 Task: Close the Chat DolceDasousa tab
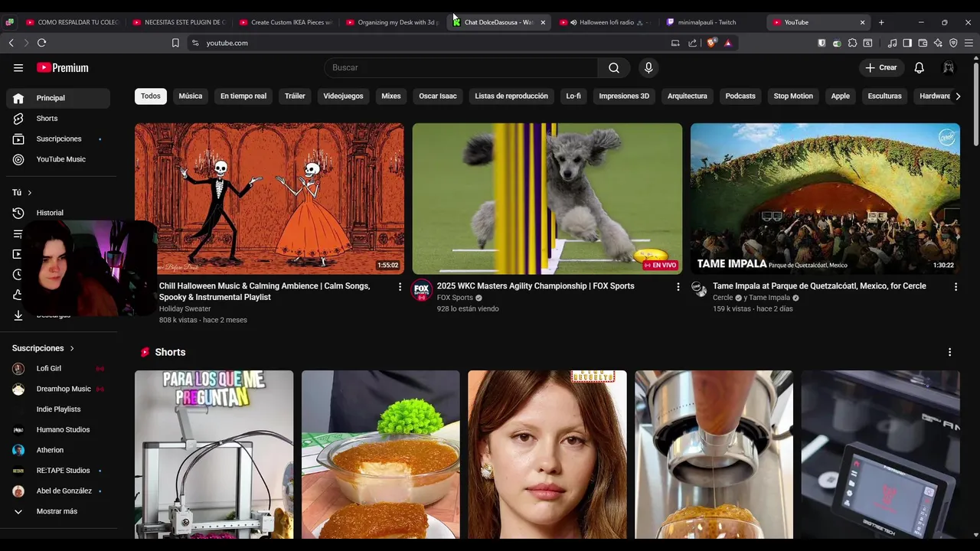[x=543, y=22]
